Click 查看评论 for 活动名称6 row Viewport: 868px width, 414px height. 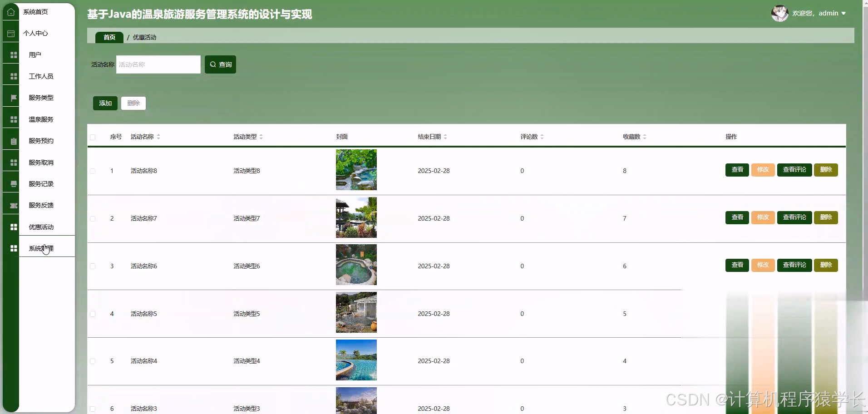pos(794,265)
